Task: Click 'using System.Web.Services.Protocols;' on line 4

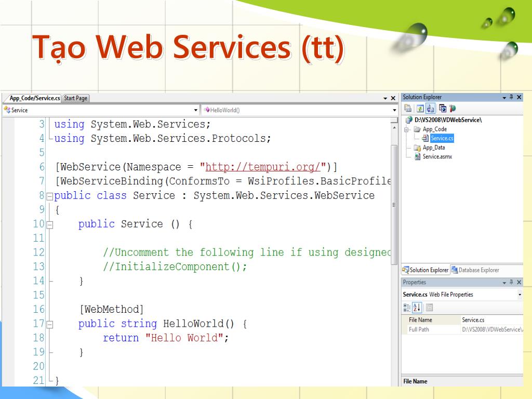Action: tap(163, 138)
